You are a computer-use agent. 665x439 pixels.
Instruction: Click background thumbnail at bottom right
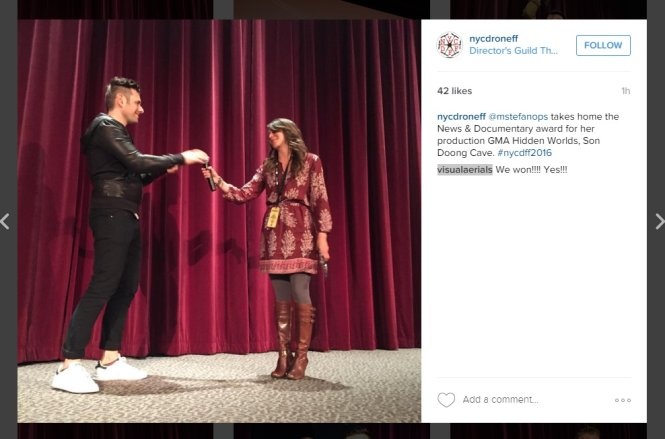(548, 431)
